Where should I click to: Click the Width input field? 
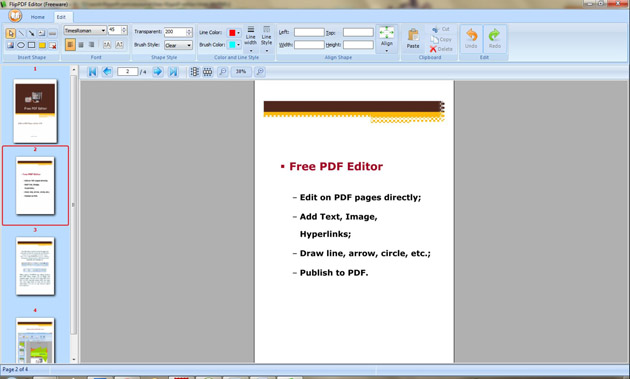[x=309, y=45]
